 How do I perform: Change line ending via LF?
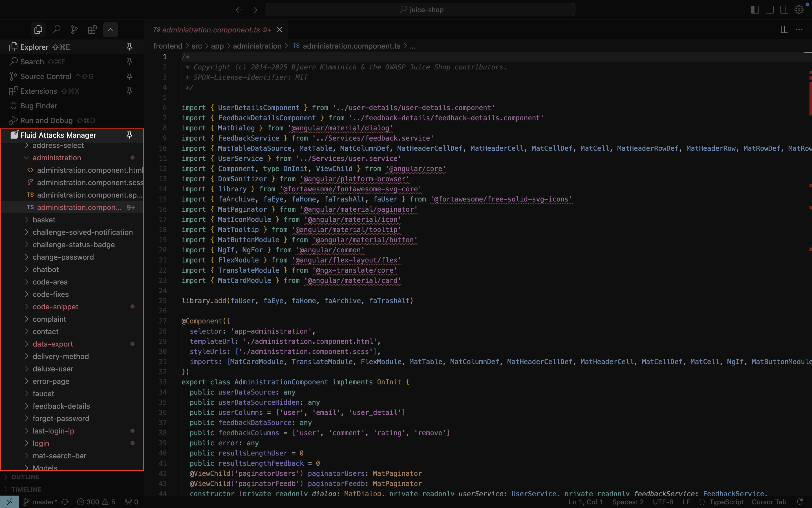pos(686,502)
